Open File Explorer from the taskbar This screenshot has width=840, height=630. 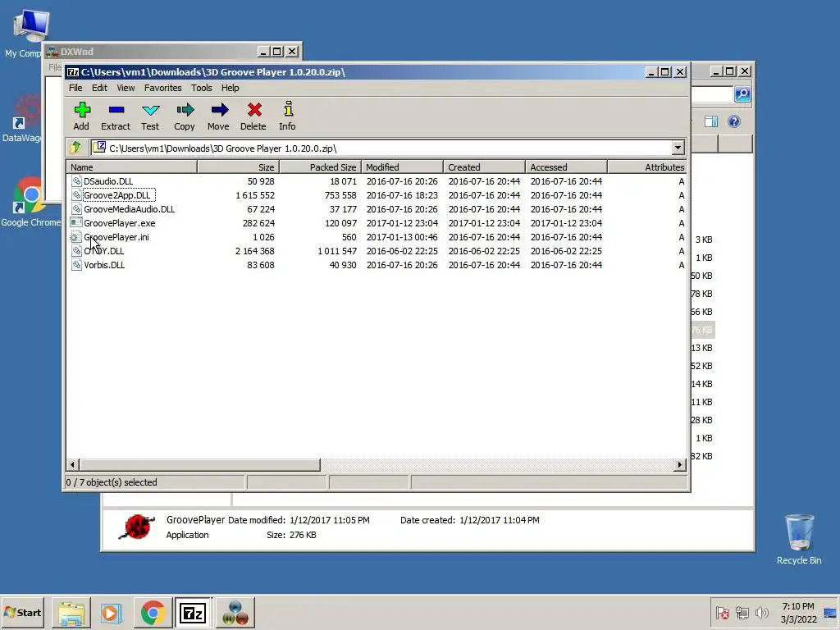pos(71,613)
